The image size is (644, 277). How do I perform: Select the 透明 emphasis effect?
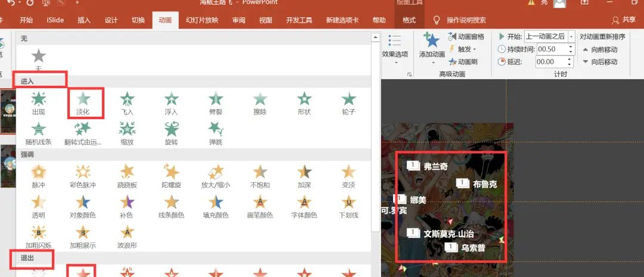coord(39,207)
